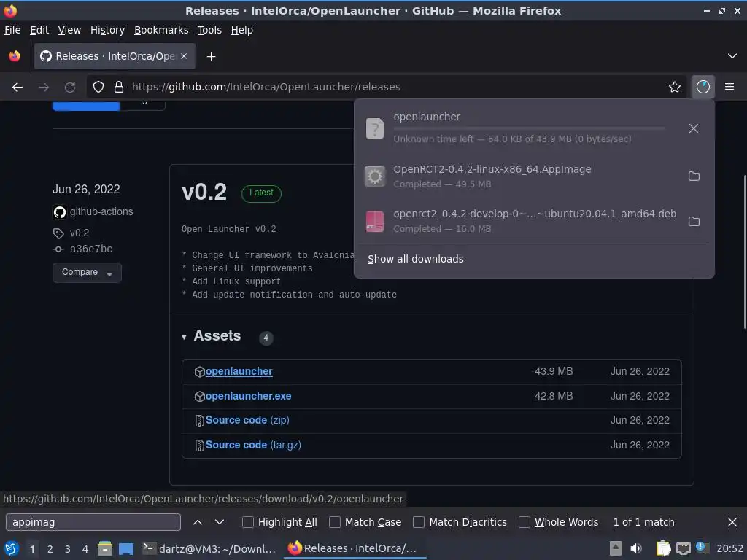This screenshot has width=747, height=560.
Task: Open the Bookmarks menu
Action: [x=161, y=30]
